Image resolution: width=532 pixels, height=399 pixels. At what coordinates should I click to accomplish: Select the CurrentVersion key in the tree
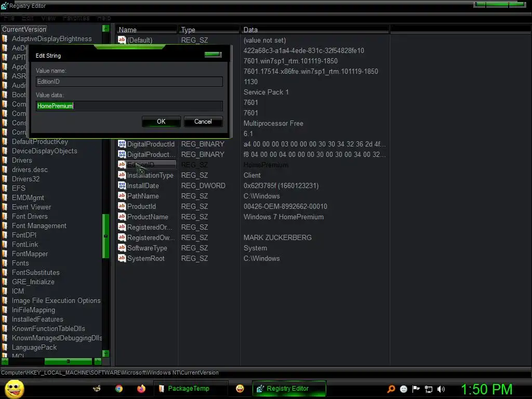click(24, 29)
